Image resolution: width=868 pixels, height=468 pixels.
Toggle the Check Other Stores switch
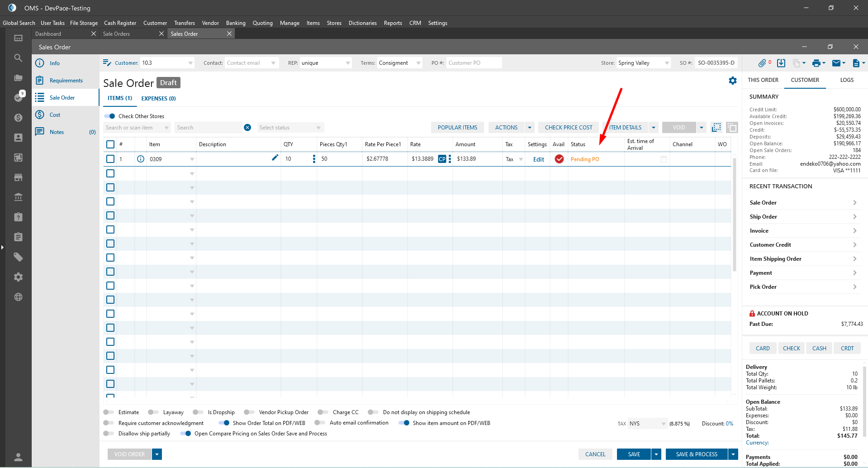(110, 116)
